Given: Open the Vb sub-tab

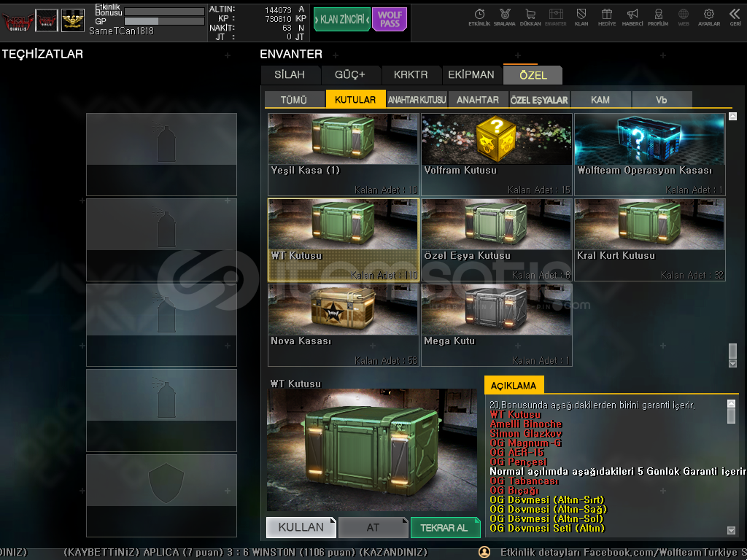Looking at the screenshot, I should click(661, 99).
